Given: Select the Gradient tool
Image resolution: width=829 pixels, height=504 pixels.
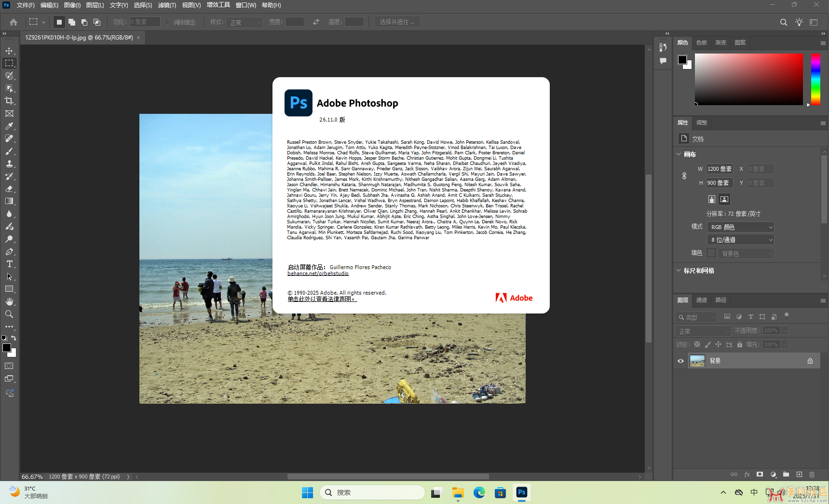Looking at the screenshot, I should pyautogui.click(x=9, y=201).
